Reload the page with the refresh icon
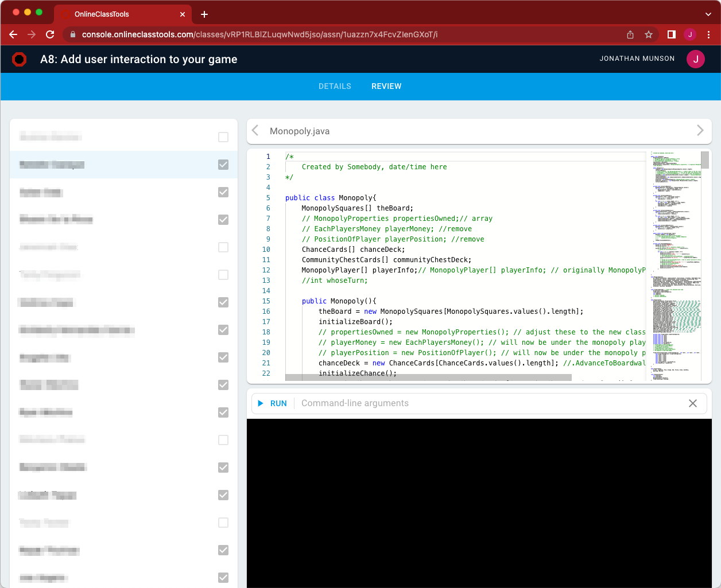The image size is (721, 588). coord(50,34)
